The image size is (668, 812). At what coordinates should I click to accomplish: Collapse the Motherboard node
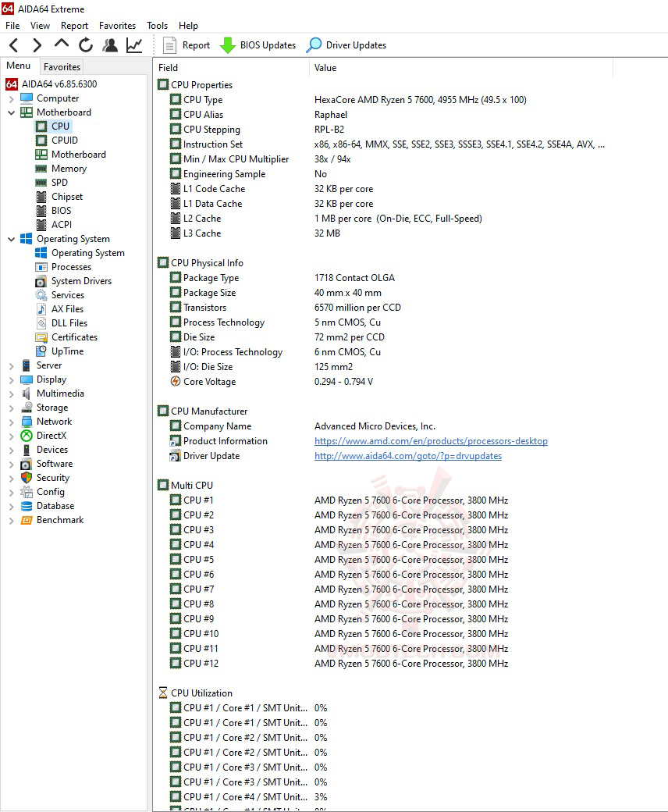tap(12, 112)
